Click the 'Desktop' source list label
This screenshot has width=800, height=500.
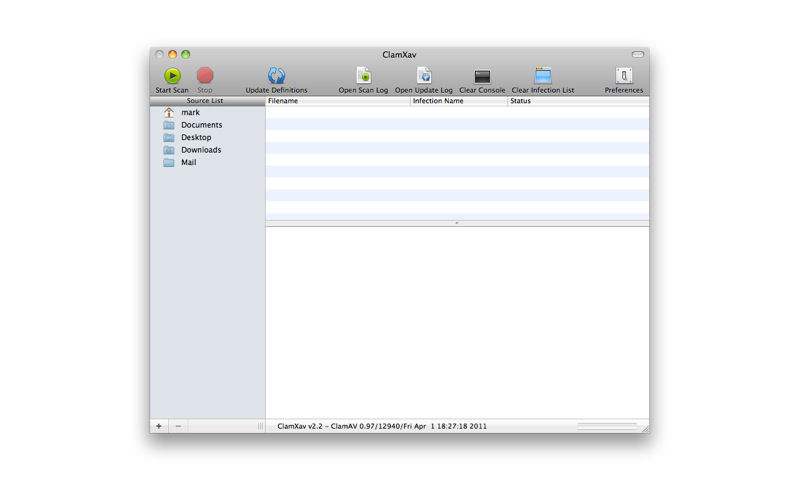pos(196,137)
